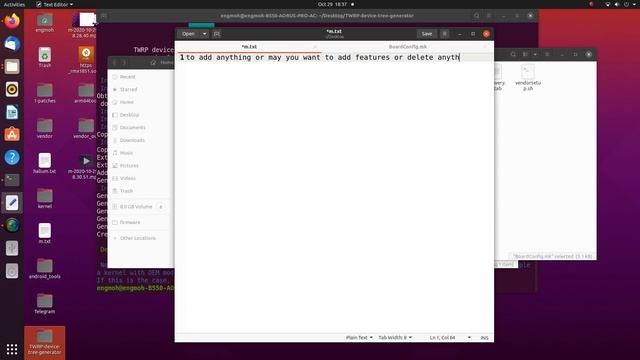Open Videos in Files sidebar
This screenshot has width=640, height=360.
pos(128,178)
